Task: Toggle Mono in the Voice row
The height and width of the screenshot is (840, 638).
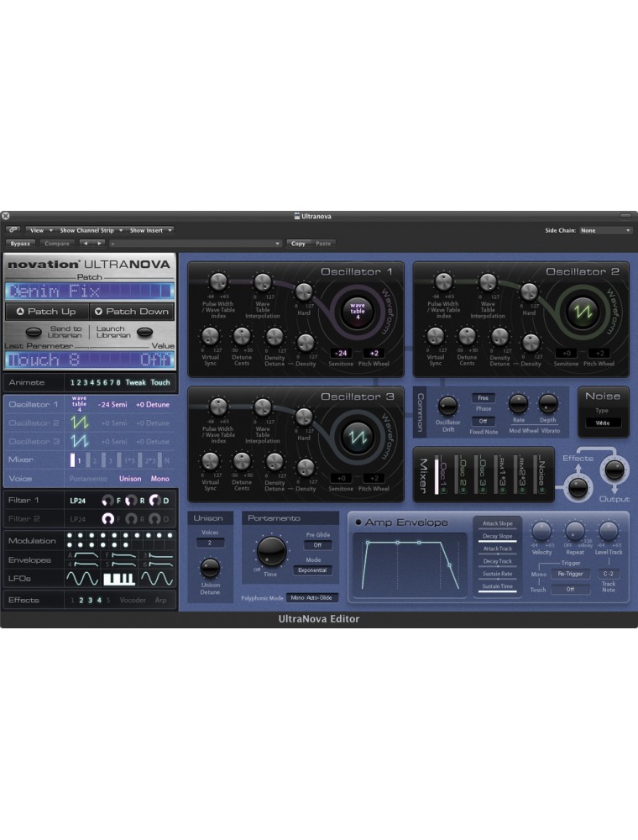Action: point(159,479)
